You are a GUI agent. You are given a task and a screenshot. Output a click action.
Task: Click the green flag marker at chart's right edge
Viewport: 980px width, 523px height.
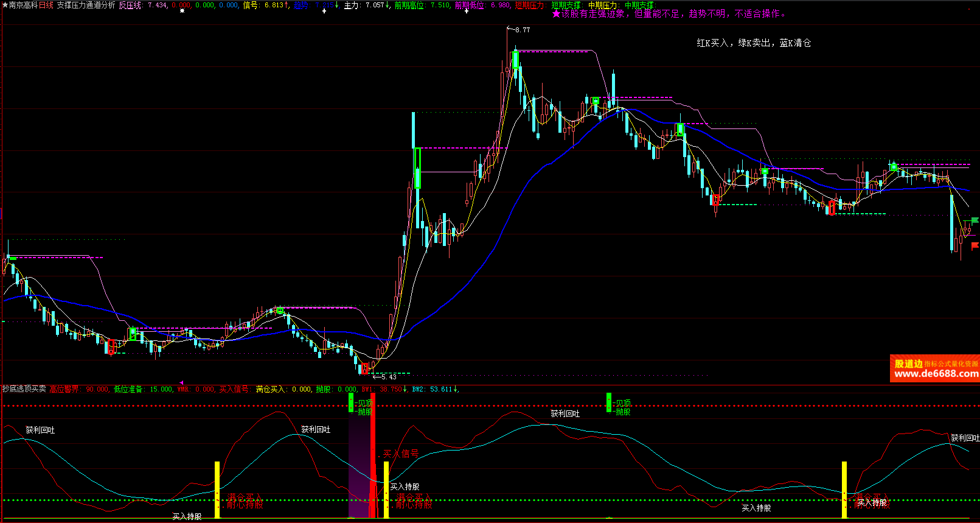(x=975, y=220)
